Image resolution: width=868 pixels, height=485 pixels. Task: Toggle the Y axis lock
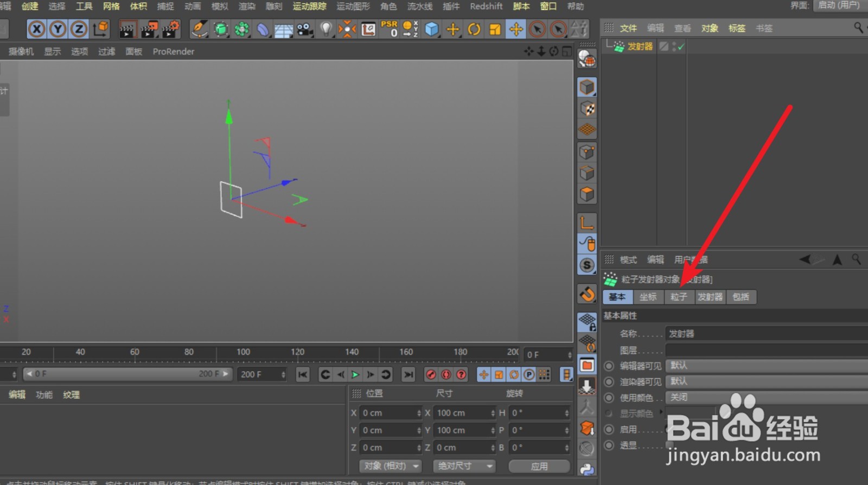[58, 29]
